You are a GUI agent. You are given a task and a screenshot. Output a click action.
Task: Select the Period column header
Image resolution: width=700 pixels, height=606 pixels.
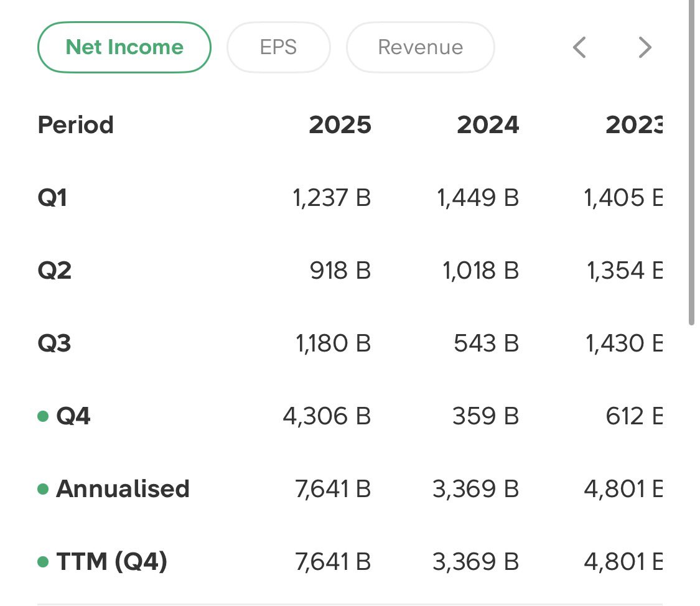[x=75, y=124]
